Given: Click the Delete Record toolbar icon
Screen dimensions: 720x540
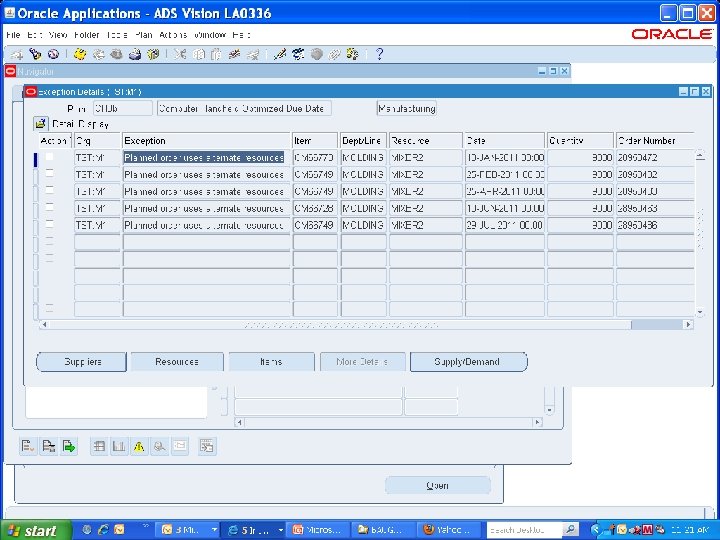Looking at the screenshot, I should (x=253, y=55).
